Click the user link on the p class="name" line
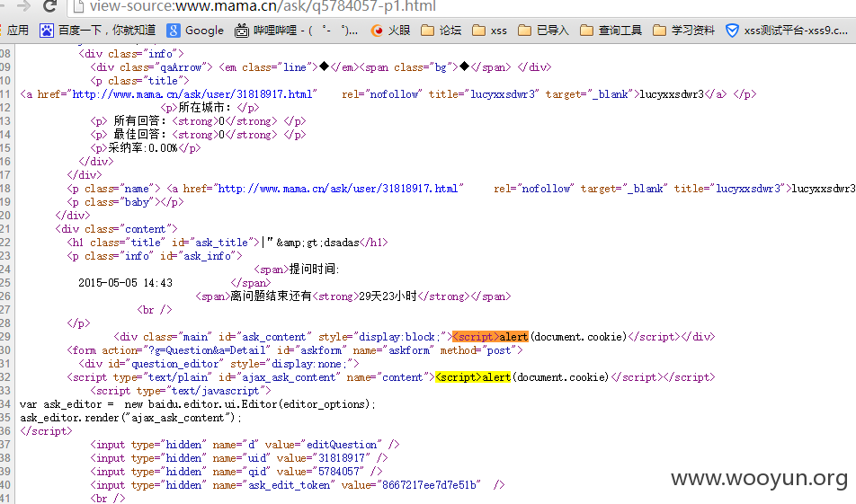856x504 pixels. tap(338, 188)
